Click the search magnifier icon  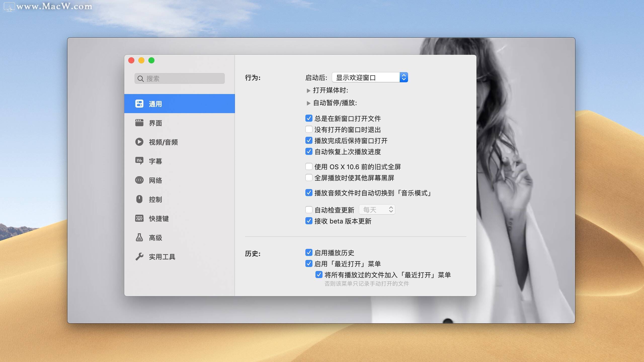coord(141,79)
